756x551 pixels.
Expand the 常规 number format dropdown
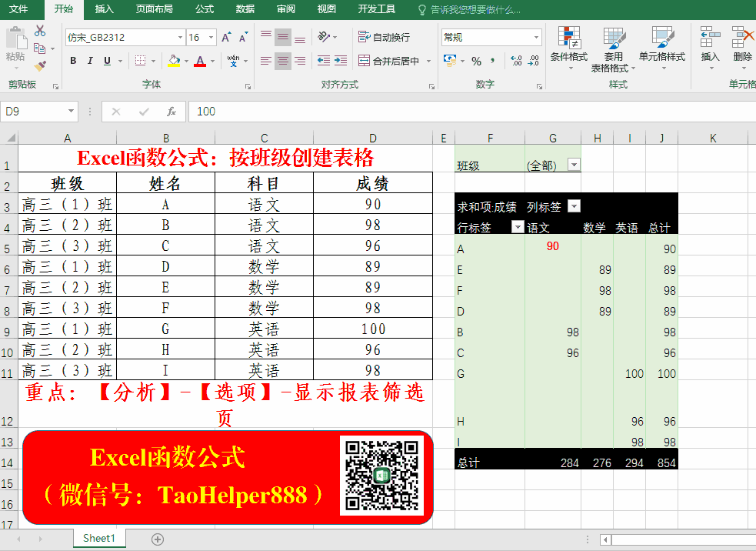(x=537, y=37)
